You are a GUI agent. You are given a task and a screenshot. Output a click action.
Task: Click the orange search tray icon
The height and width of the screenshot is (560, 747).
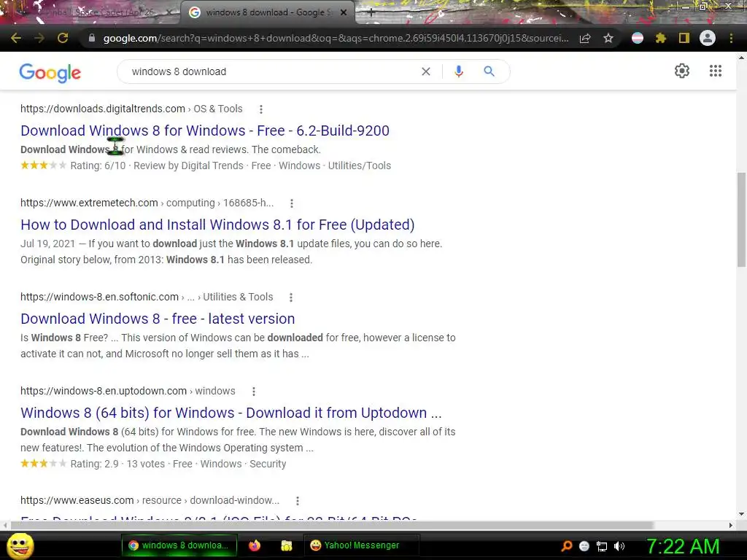click(x=566, y=546)
